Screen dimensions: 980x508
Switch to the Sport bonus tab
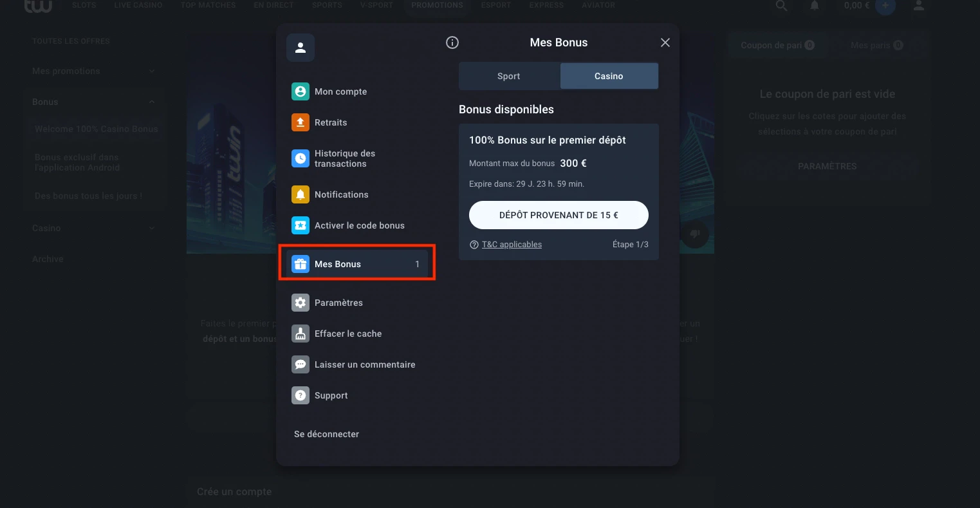[509, 76]
